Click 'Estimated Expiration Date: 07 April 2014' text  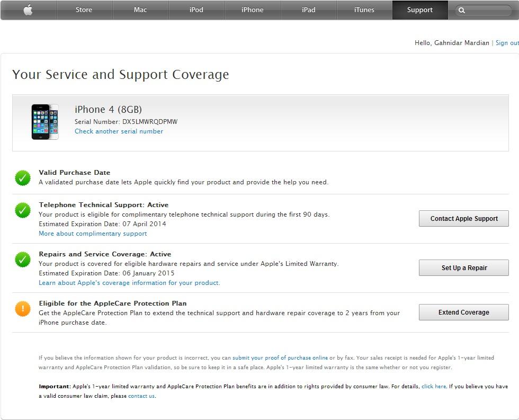tap(102, 224)
